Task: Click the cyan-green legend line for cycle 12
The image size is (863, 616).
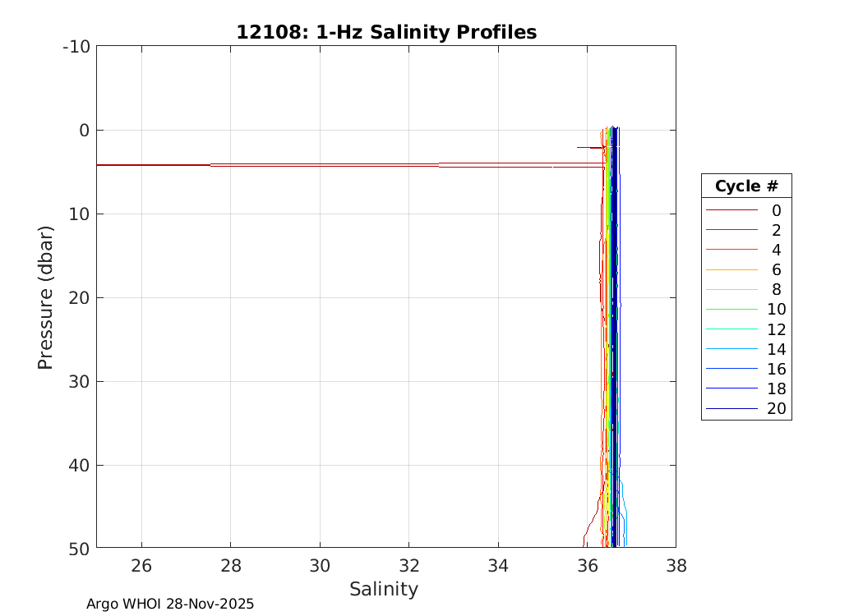Action: pos(731,329)
